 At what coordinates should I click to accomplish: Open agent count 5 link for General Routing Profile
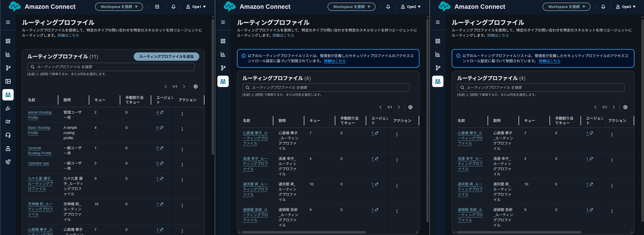158,149
